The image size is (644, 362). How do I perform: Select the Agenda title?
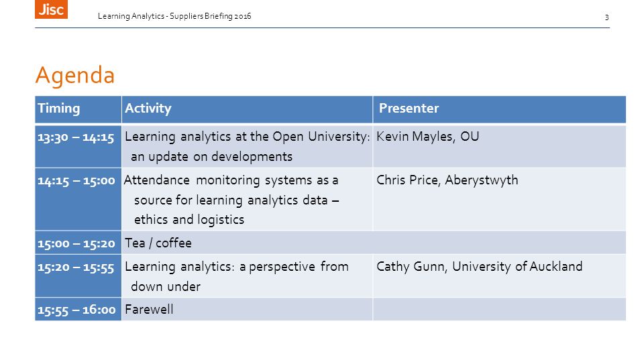tap(75, 75)
